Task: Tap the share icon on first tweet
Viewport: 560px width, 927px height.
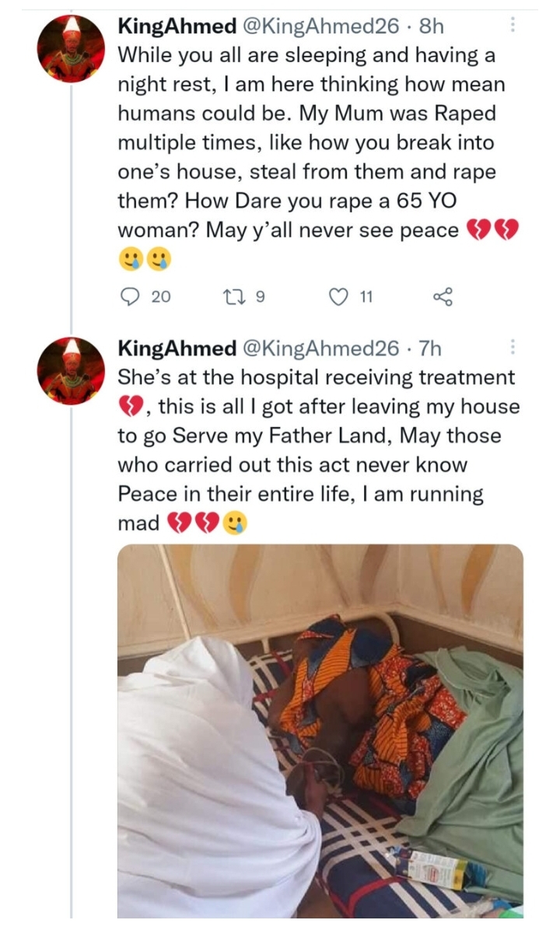Action: click(442, 296)
